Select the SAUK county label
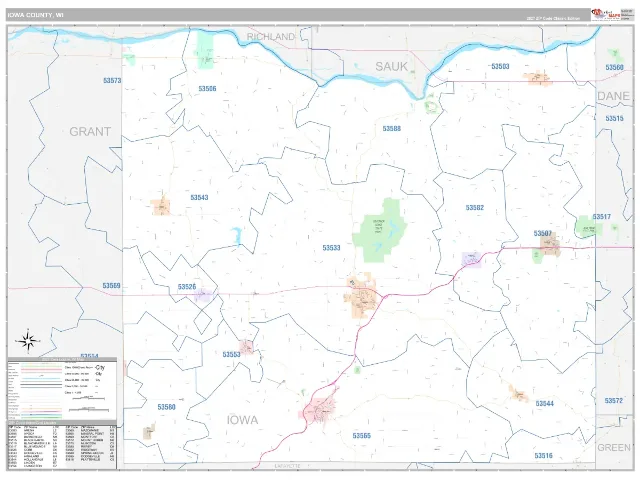 391,66
